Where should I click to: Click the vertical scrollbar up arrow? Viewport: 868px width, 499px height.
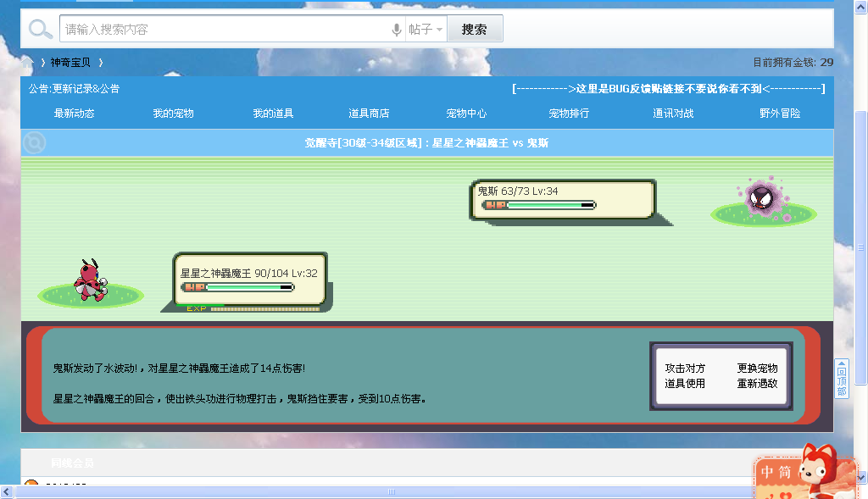(861, 7)
